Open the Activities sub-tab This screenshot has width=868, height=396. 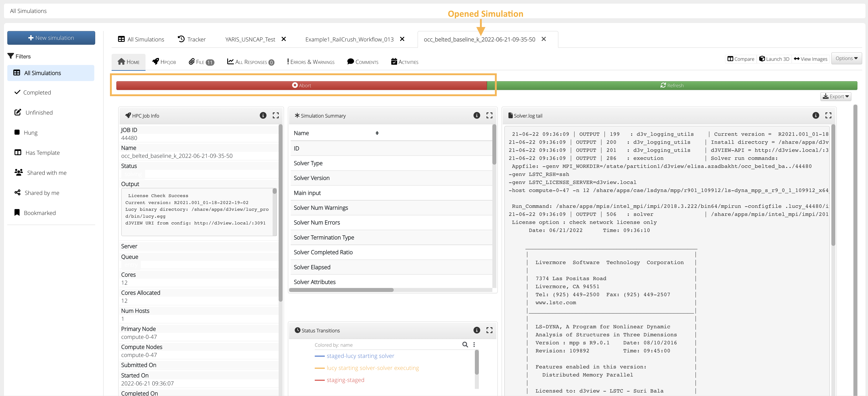(x=405, y=62)
